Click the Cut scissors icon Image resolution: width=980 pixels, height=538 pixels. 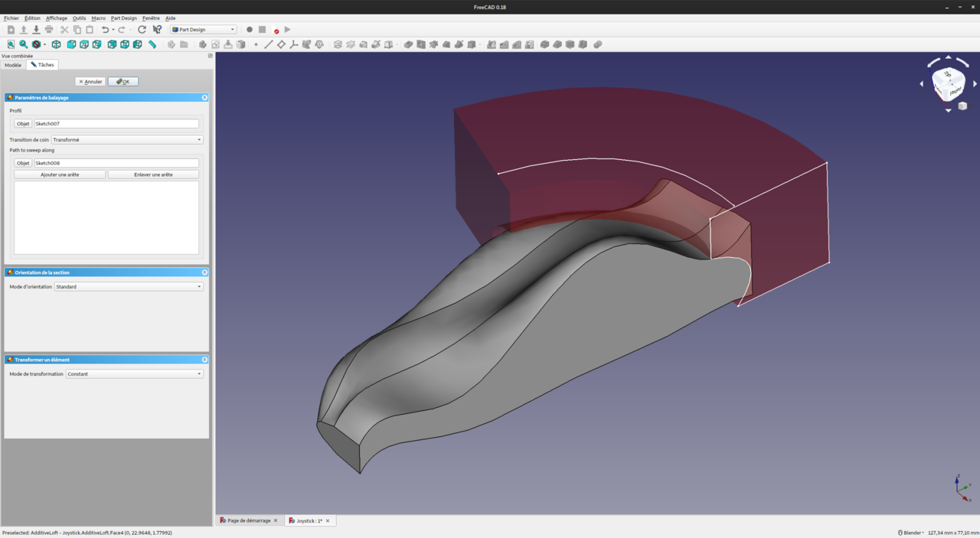64,30
